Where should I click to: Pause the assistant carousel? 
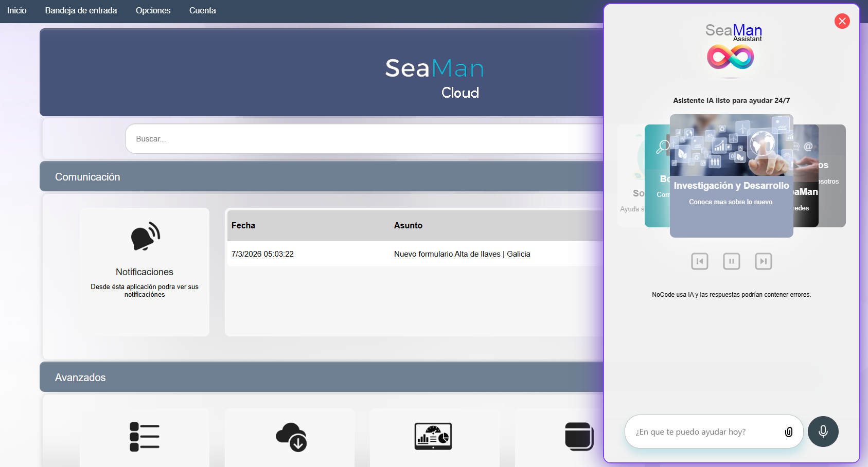(x=732, y=261)
